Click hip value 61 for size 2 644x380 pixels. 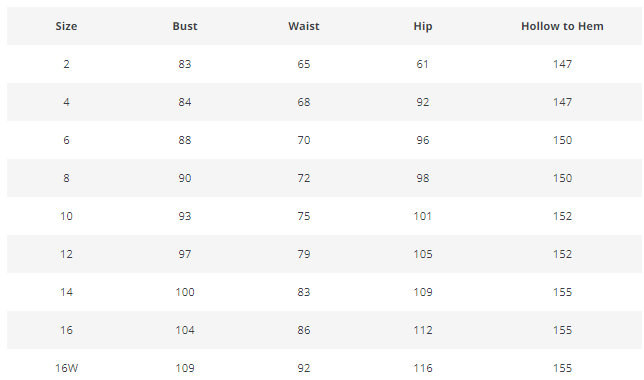[x=423, y=64]
